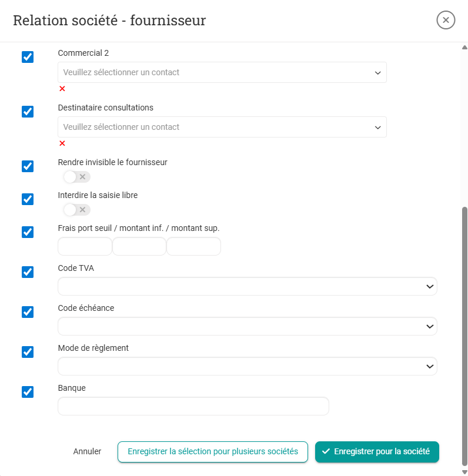Expand the Code TVA dropdown
Screen dimensions: 468x476
click(x=247, y=286)
